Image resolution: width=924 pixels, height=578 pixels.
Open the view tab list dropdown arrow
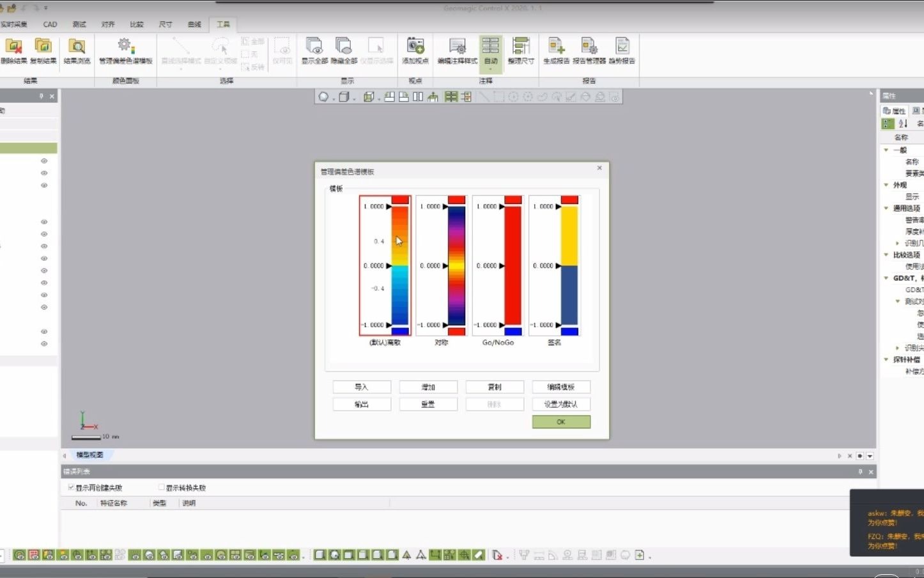pyautogui.click(x=870, y=456)
